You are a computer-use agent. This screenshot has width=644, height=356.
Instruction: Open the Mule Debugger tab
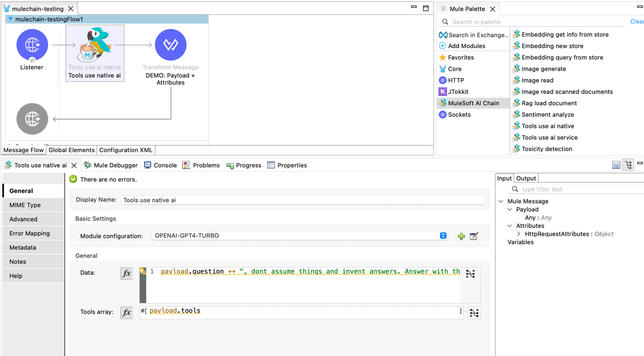[111, 165]
